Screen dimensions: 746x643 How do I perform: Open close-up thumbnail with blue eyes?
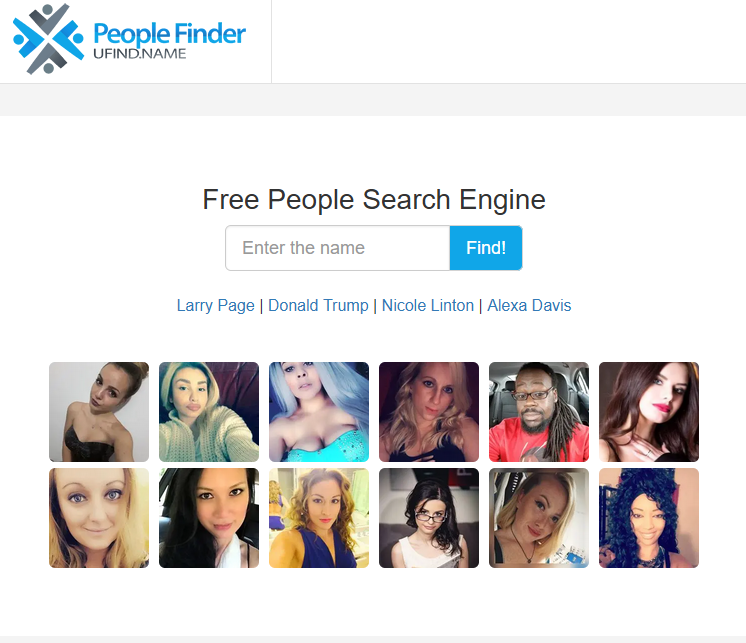click(99, 518)
